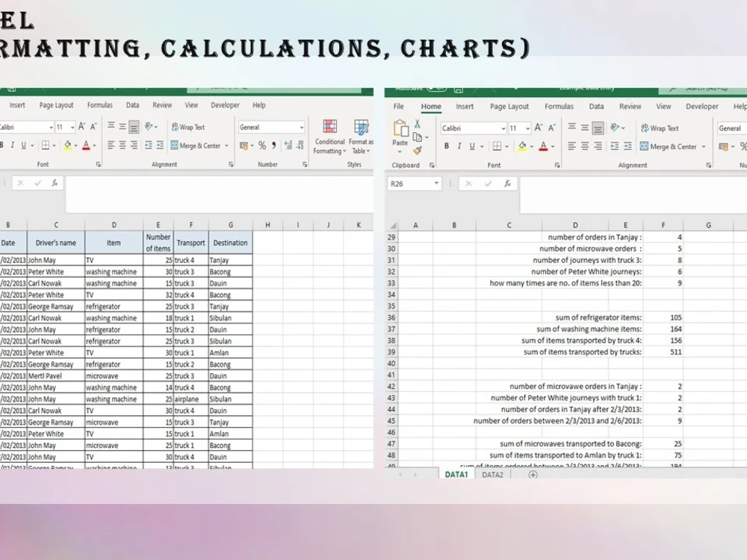Screen dimensions: 747x560
Task: Click Increase Decimal in left window
Action: (288, 146)
